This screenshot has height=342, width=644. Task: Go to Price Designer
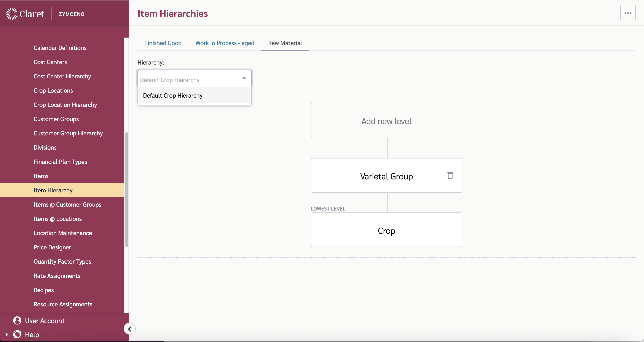point(53,247)
